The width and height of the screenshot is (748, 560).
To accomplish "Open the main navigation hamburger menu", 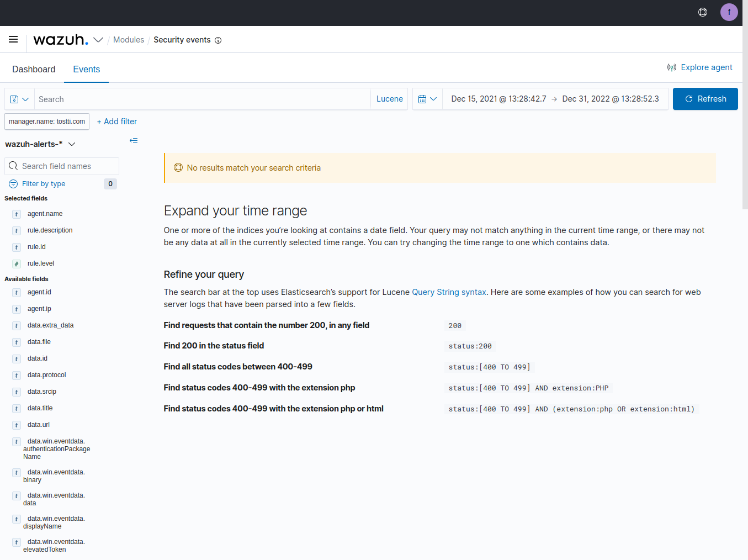I will pyautogui.click(x=13, y=39).
